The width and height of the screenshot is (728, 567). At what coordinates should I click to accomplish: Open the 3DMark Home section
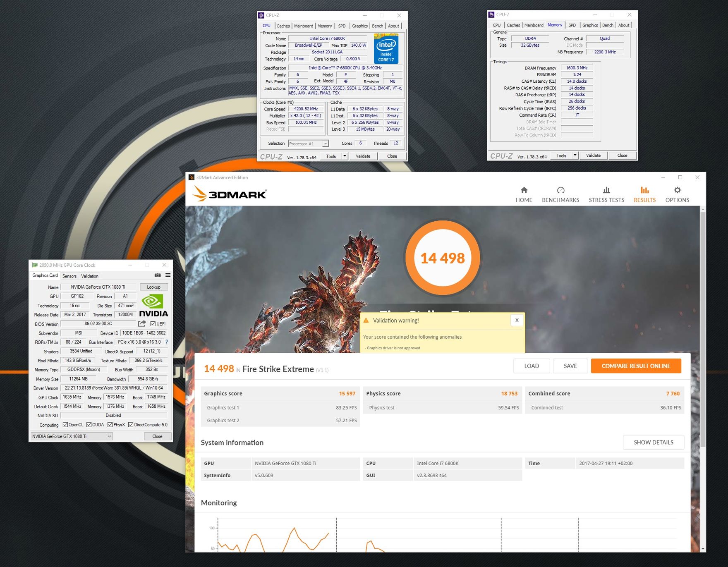(524, 194)
